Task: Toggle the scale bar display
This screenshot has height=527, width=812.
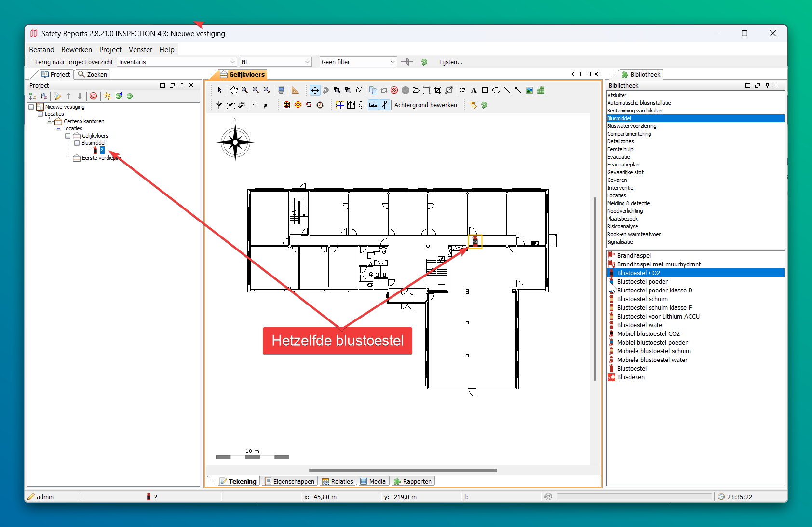Action: 373,105
